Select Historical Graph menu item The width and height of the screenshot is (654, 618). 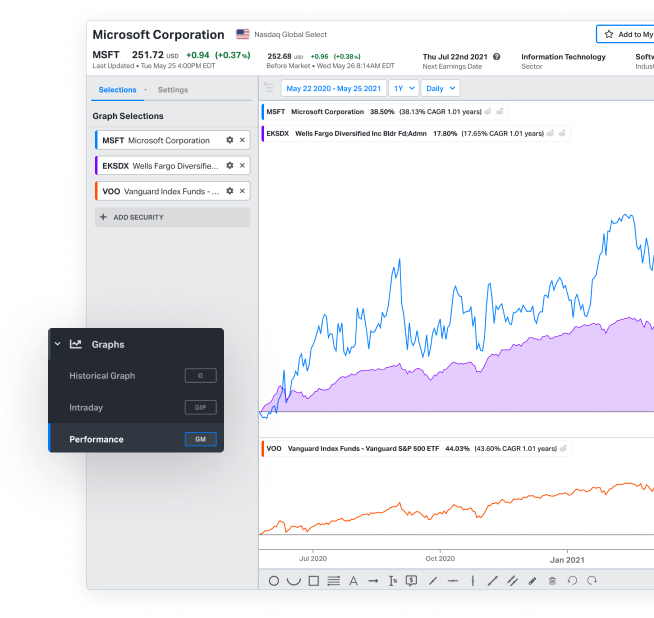point(102,376)
